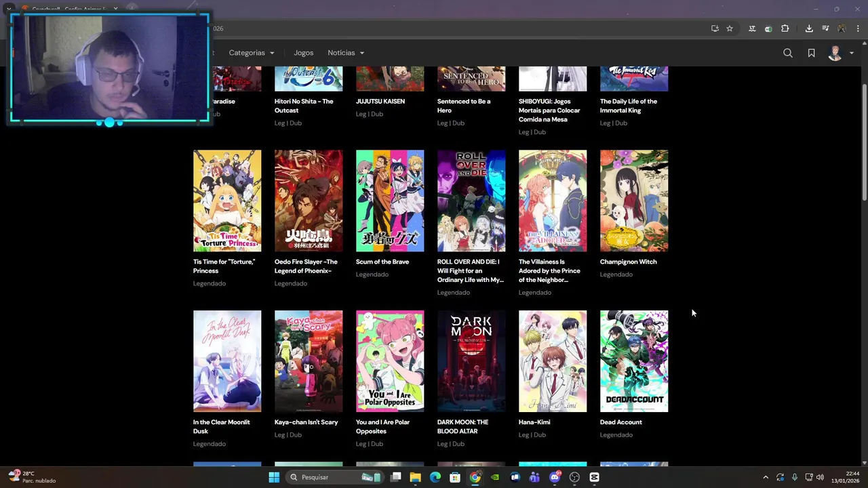Open the ROLL OVER AND DIE poster
This screenshot has width=868, height=488.
(471, 201)
